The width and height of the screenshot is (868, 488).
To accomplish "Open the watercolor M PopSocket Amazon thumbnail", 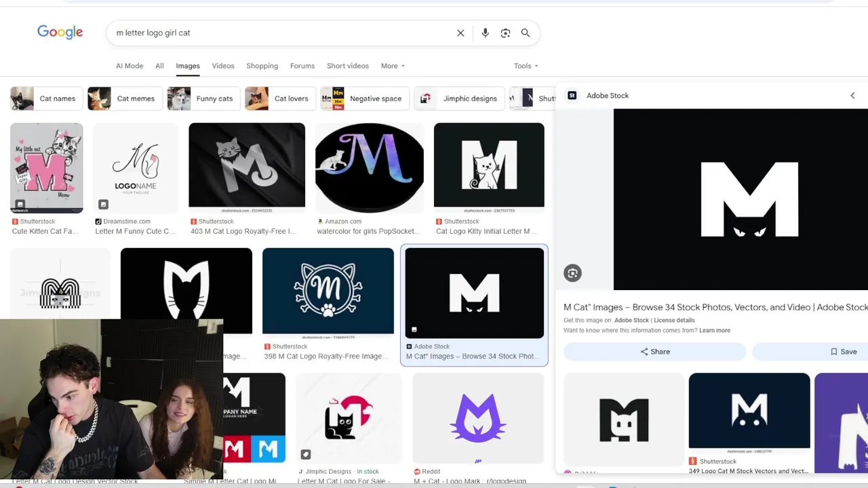I will pos(370,167).
